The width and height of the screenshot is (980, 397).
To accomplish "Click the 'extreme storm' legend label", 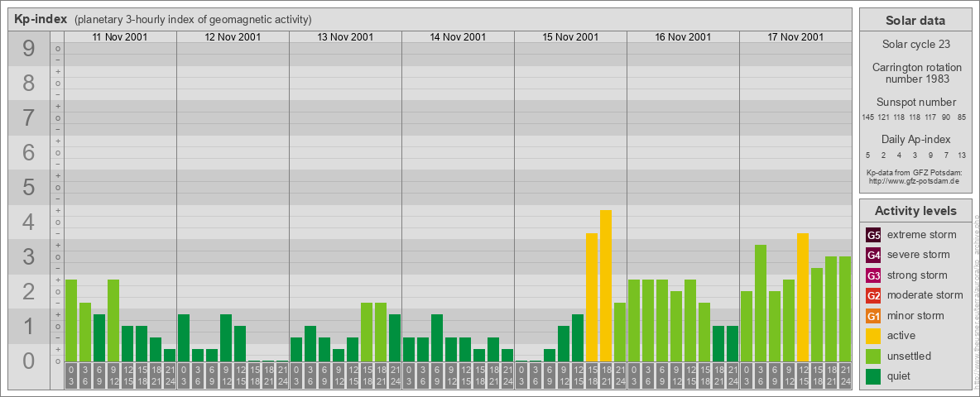I will point(922,235).
